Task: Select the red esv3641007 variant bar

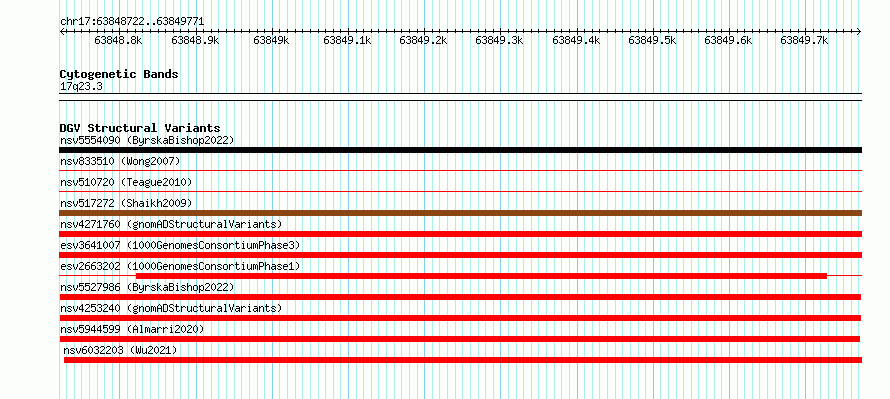Action: pyautogui.click(x=460, y=255)
